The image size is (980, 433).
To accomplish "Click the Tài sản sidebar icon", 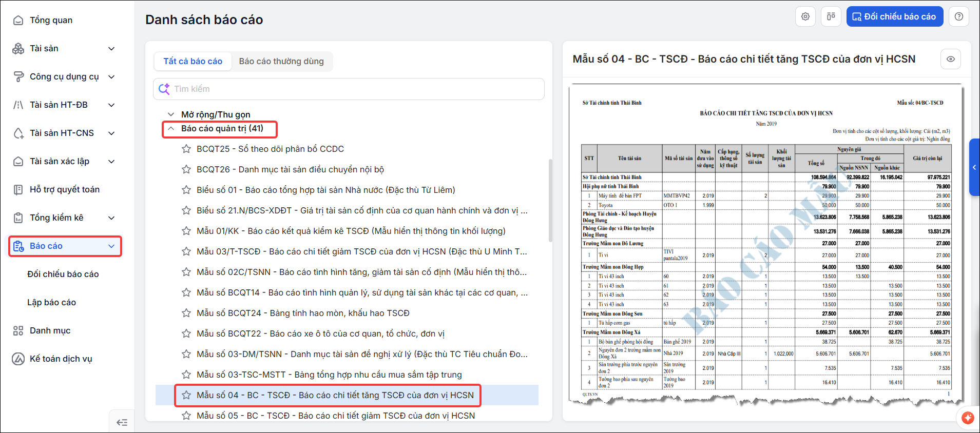I will (18, 49).
